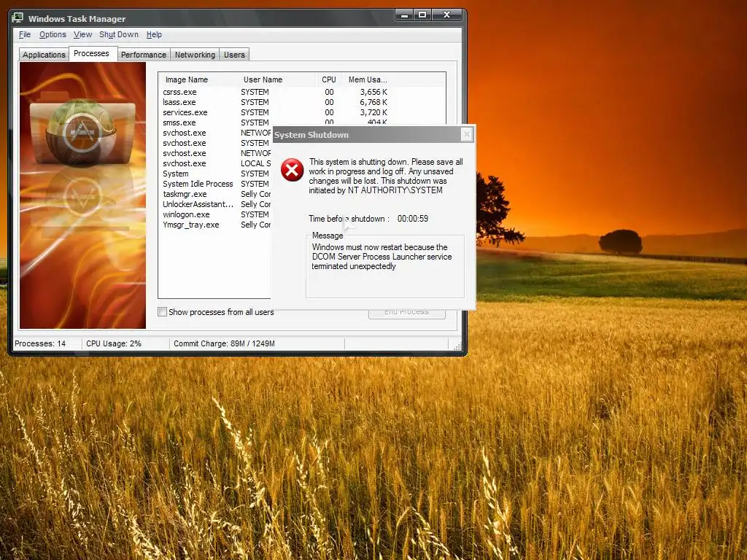Screen dimensions: 747x560
Task: Click the Task Manager resize grip
Action: (458, 346)
